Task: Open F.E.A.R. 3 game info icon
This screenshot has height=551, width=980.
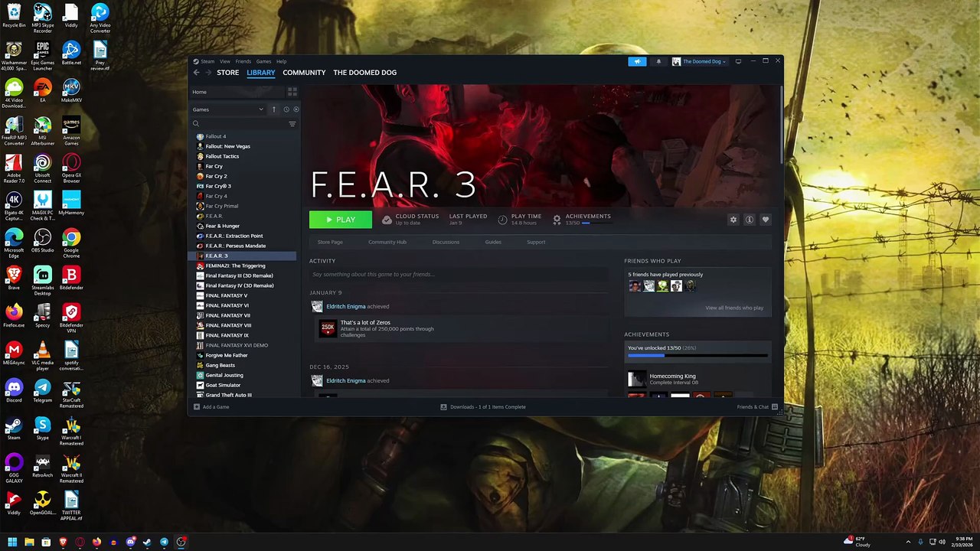Action: tap(749, 220)
